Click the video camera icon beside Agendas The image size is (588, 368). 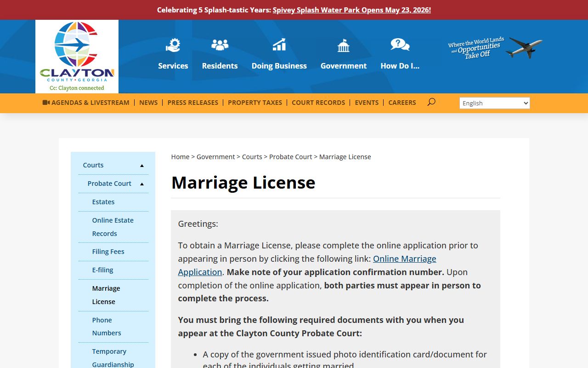pyautogui.click(x=46, y=103)
